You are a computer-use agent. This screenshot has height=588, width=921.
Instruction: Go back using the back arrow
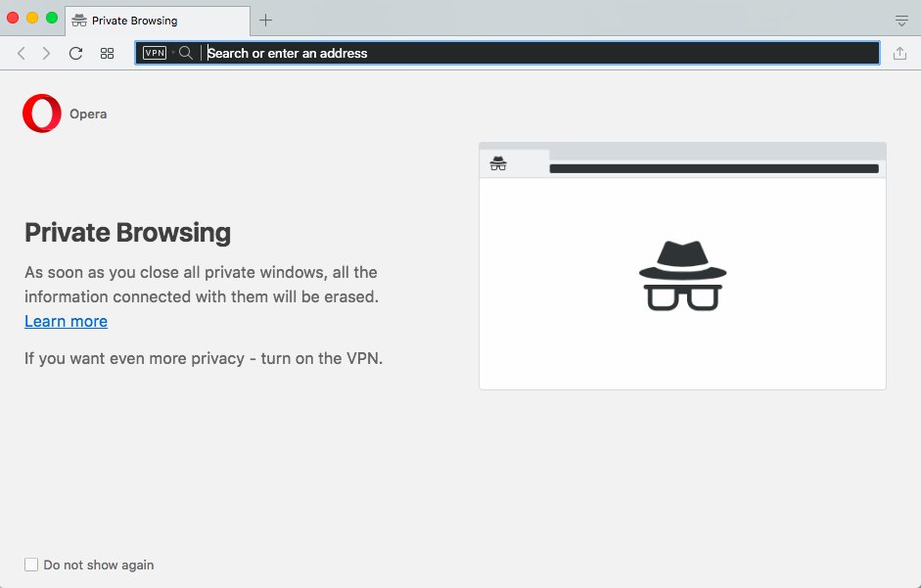click(x=22, y=54)
